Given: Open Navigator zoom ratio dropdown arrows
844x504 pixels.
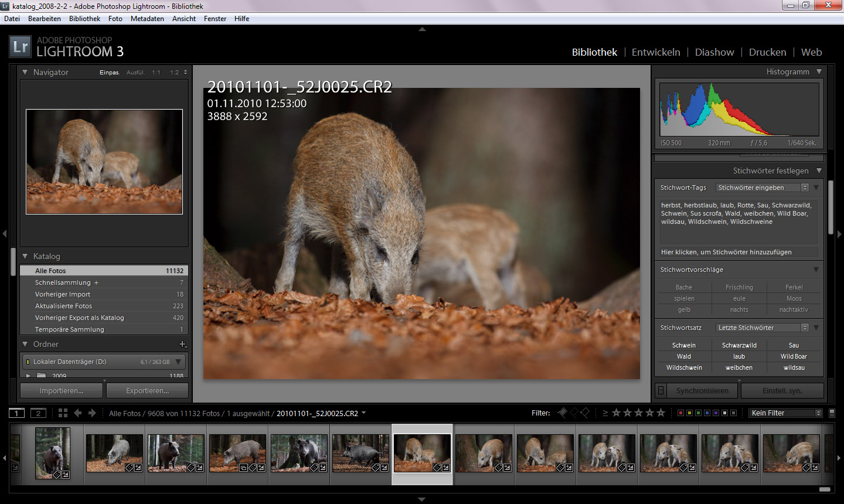Looking at the screenshot, I should tap(185, 72).
